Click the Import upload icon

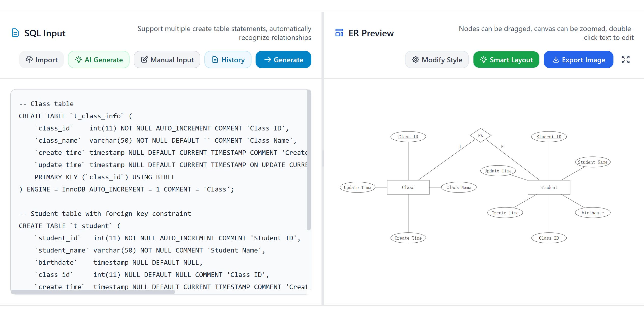pos(29,60)
